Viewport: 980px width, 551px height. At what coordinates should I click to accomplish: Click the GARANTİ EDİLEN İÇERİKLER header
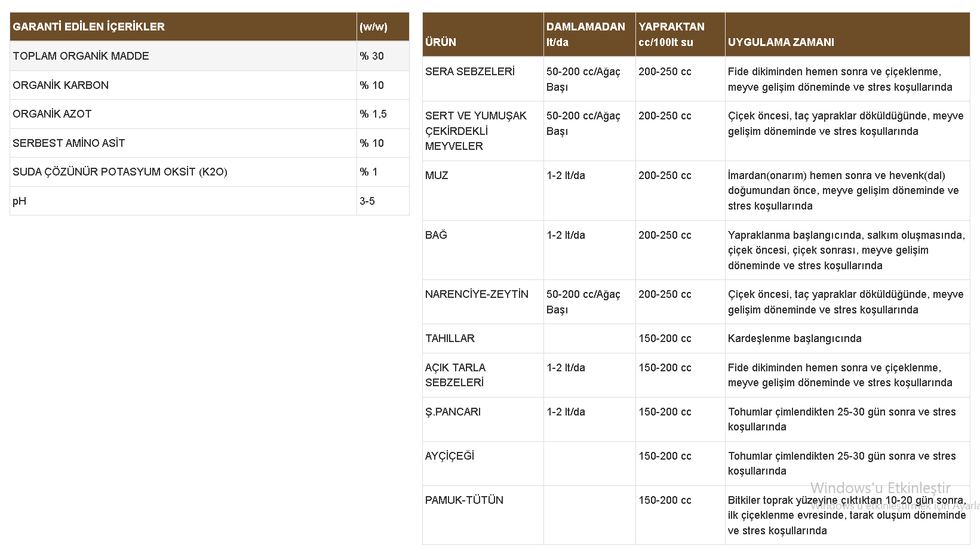pos(88,27)
